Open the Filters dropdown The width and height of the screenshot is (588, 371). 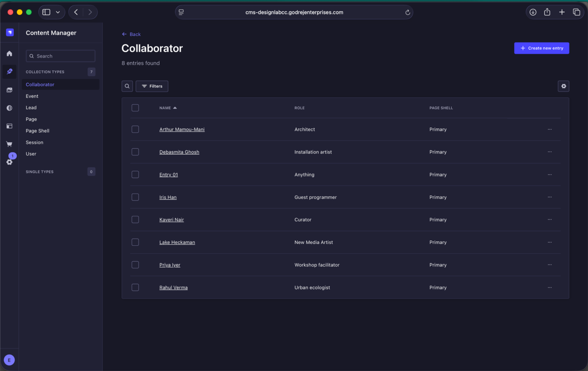152,86
